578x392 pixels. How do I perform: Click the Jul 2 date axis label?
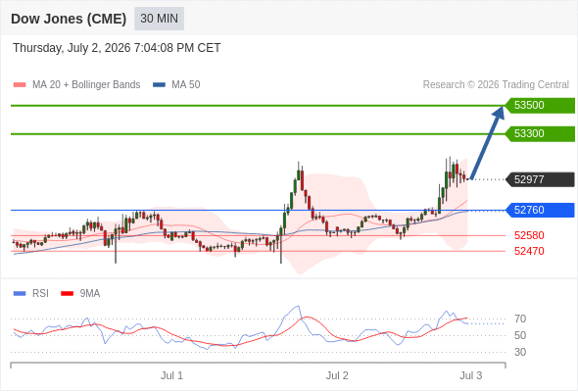(x=337, y=375)
